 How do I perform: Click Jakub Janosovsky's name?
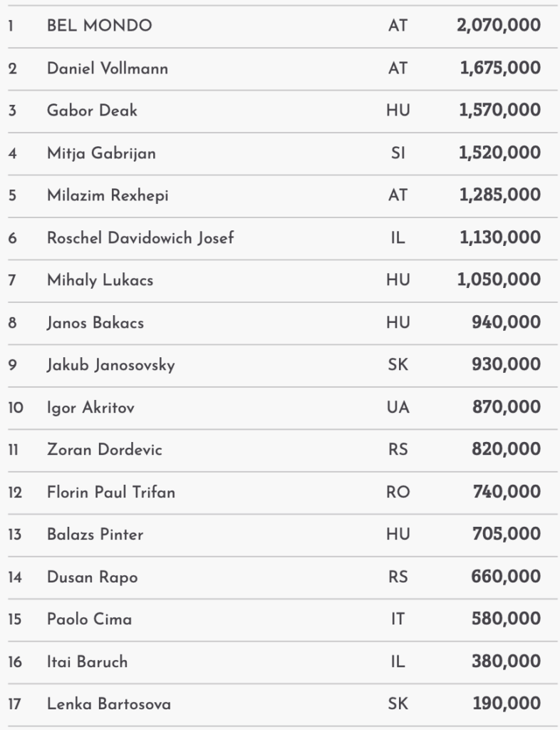[x=110, y=365]
